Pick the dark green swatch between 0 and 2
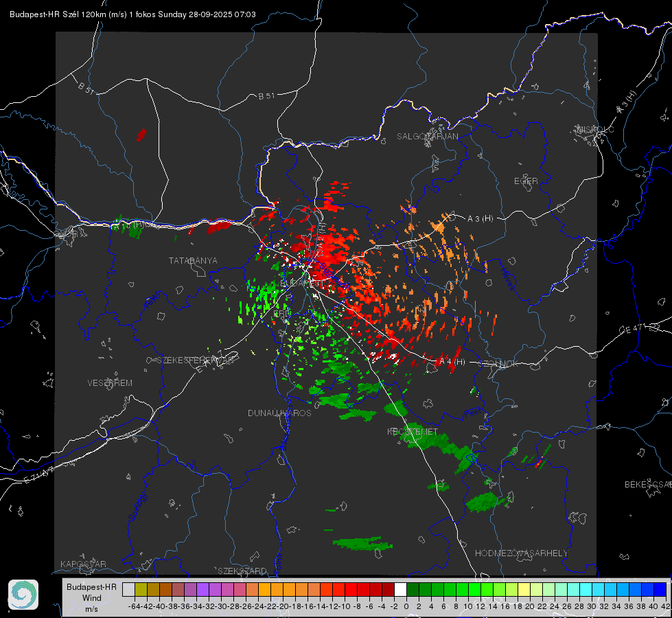This screenshot has height=618, width=672. click(x=413, y=589)
